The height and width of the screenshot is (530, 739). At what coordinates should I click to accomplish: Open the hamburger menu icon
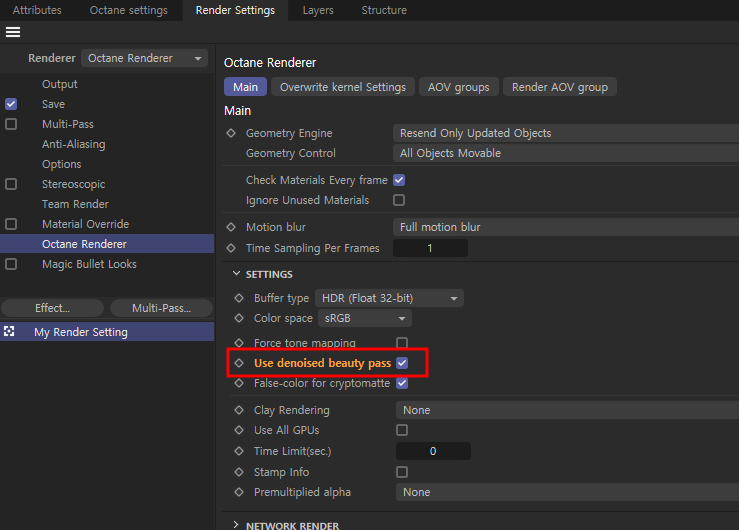13,32
